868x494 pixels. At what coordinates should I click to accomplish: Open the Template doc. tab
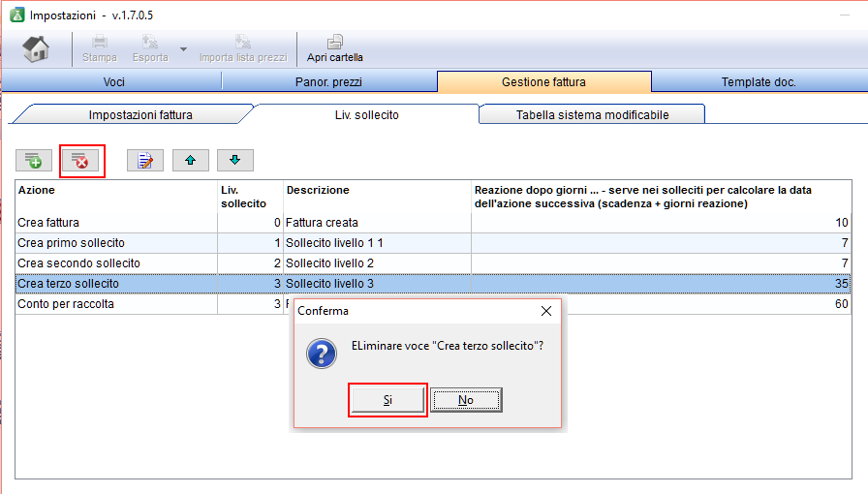(x=759, y=82)
